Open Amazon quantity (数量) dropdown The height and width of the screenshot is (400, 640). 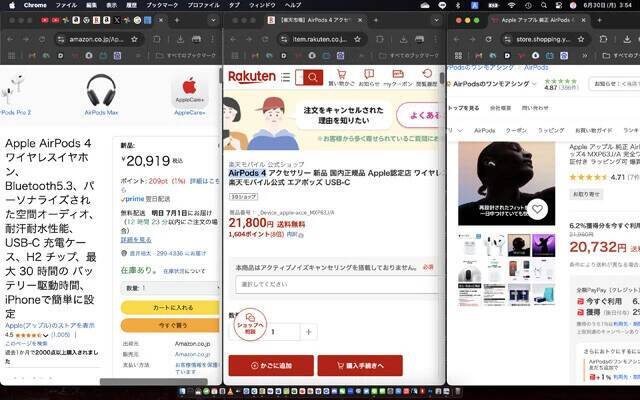[x=170, y=287]
